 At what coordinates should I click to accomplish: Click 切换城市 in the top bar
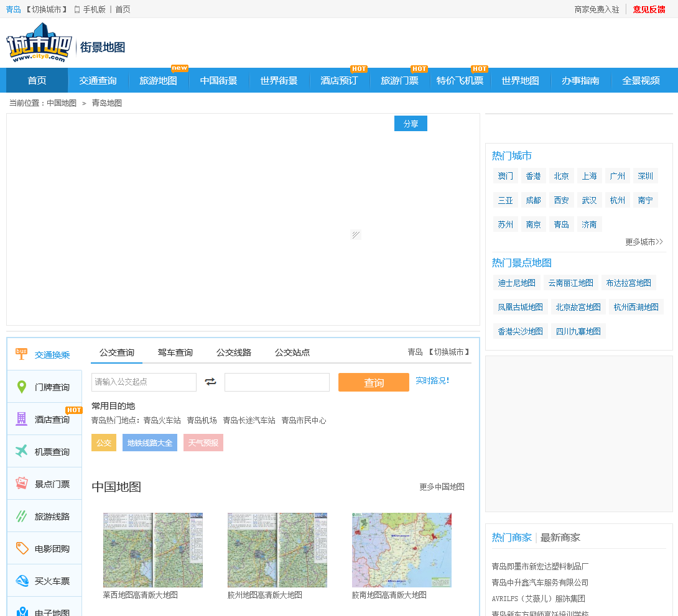click(47, 9)
